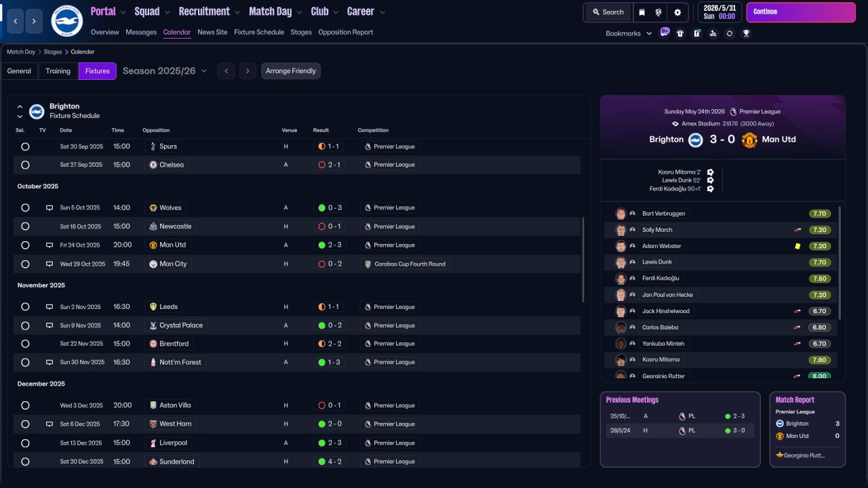
Task: Go forward with the right navigation arrow
Action: pyautogui.click(x=34, y=22)
